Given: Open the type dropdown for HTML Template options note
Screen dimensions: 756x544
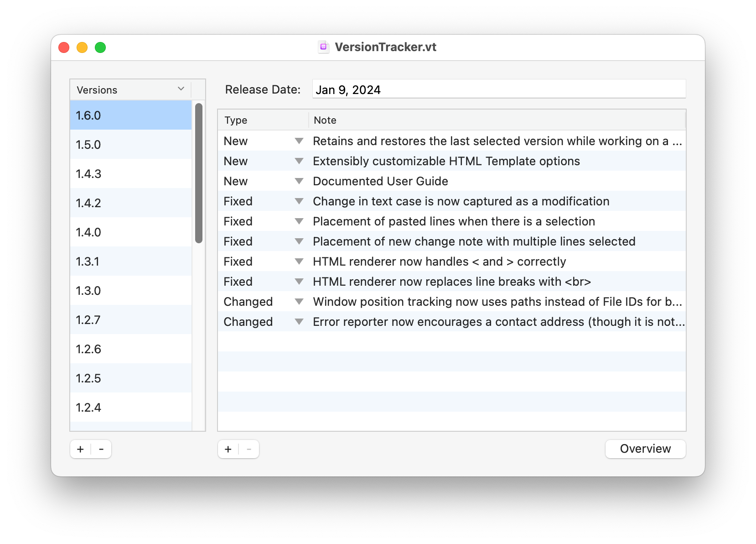Looking at the screenshot, I should [299, 161].
